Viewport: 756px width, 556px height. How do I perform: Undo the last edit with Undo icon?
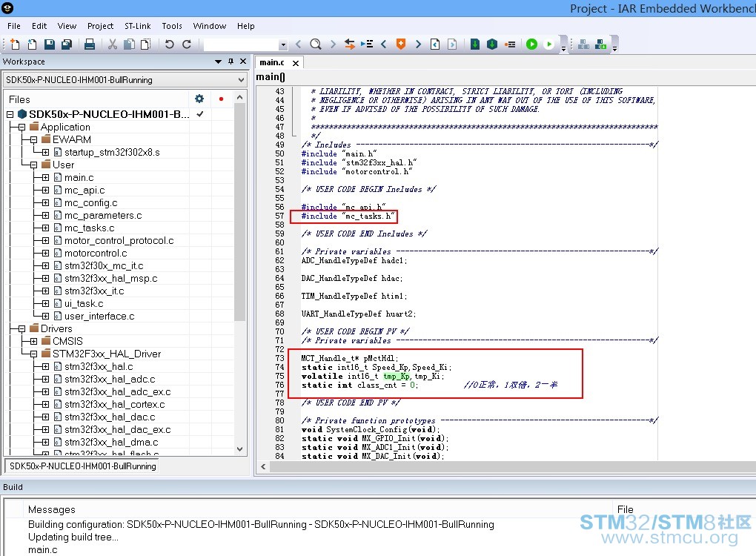tap(169, 44)
